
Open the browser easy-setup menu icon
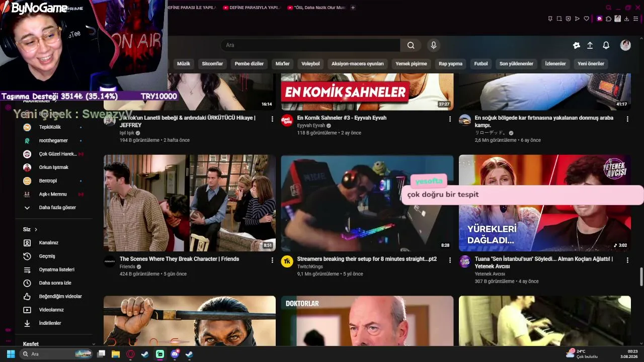(x=636, y=19)
